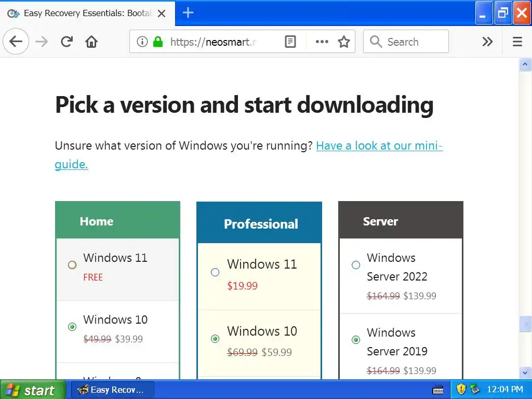Image resolution: width=532 pixels, height=399 pixels.
Task: Click the Home column header
Action: click(x=117, y=220)
